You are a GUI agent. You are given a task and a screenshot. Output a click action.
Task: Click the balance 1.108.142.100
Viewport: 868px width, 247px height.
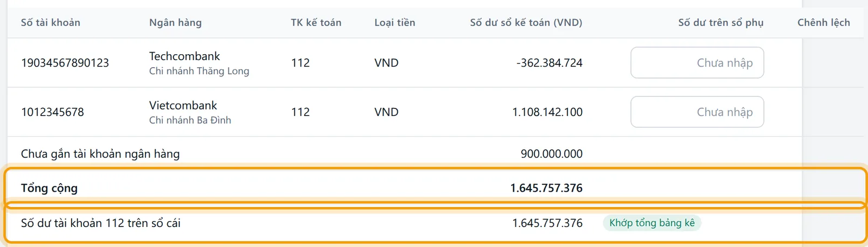[547, 112]
